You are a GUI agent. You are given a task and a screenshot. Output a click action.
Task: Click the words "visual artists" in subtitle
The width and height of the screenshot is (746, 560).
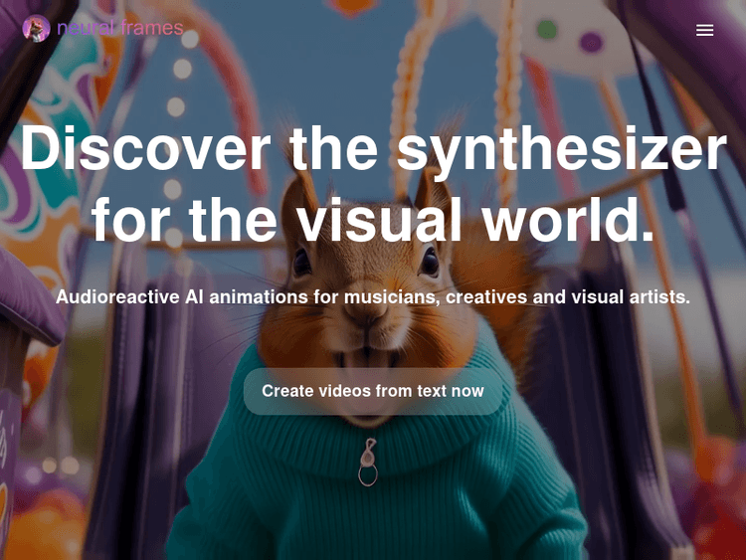630,297
